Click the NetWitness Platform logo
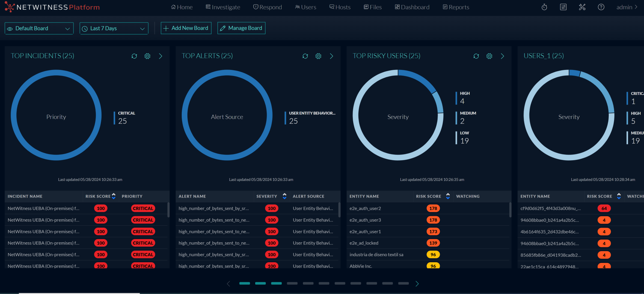Image resolution: width=644 pixels, height=294 pixels. [x=52, y=7]
